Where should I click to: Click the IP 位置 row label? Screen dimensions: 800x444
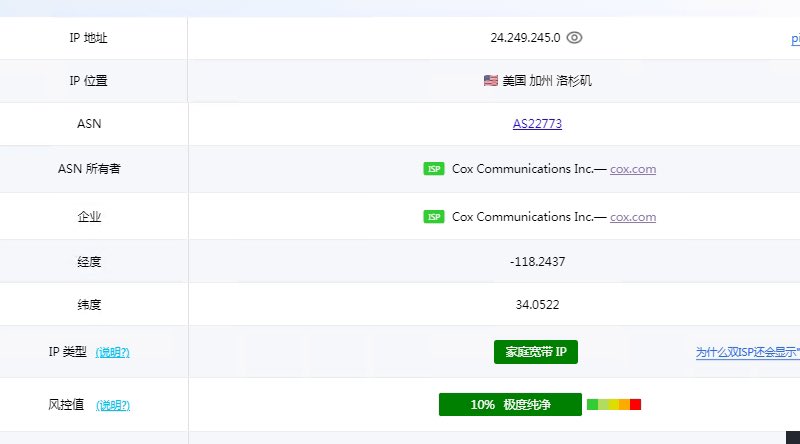coord(88,81)
